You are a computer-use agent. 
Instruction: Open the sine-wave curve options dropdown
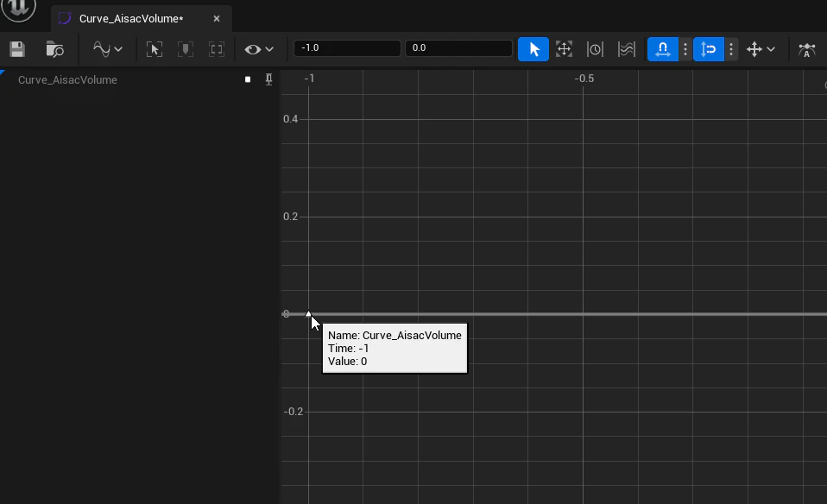click(108, 49)
